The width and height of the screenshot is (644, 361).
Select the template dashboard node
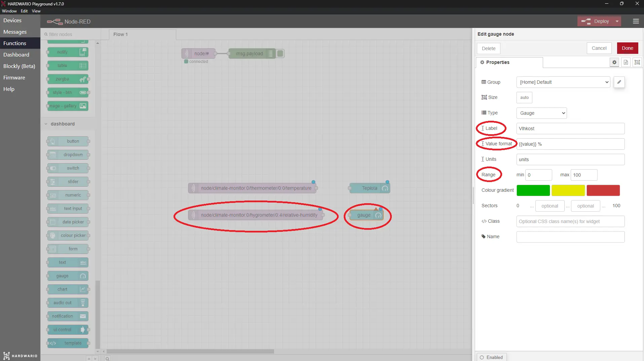pyautogui.click(x=68, y=343)
